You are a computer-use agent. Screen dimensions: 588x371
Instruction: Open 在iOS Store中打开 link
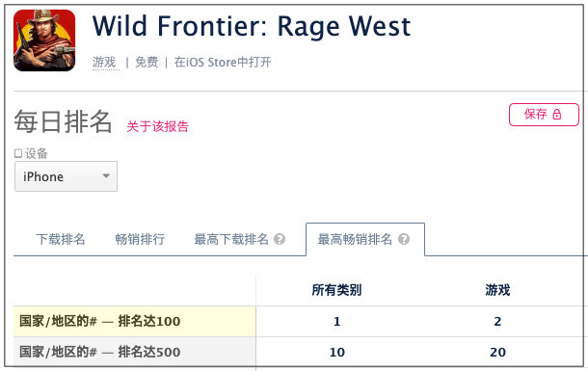223,63
